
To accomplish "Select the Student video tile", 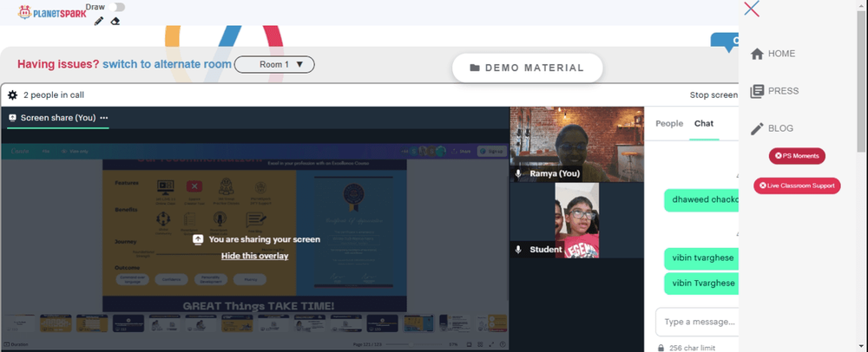I will 577,220.
